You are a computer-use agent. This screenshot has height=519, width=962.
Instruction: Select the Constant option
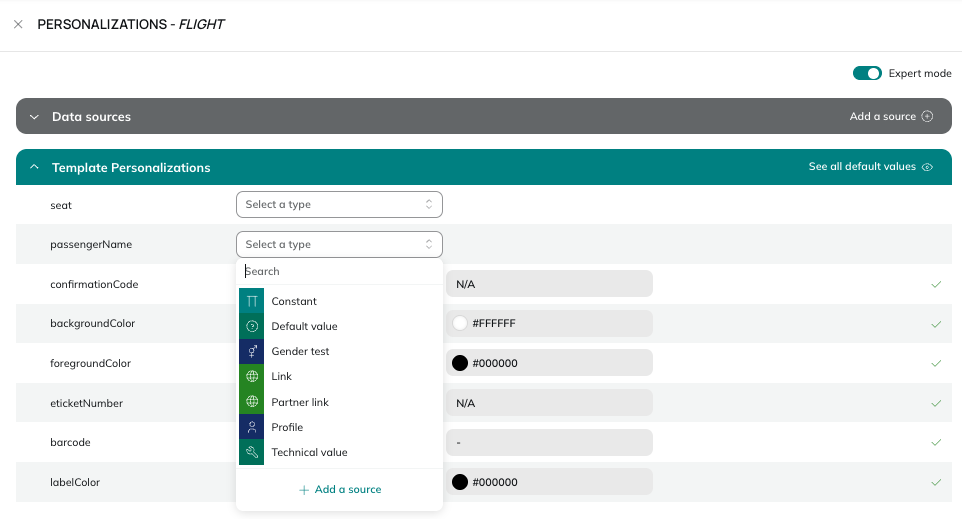point(339,301)
